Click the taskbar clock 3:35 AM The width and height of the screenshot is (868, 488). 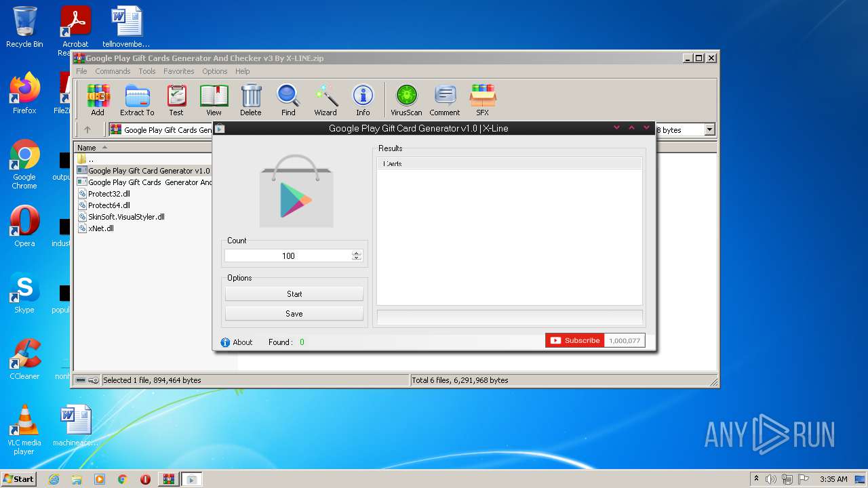click(x=833, y=479)
